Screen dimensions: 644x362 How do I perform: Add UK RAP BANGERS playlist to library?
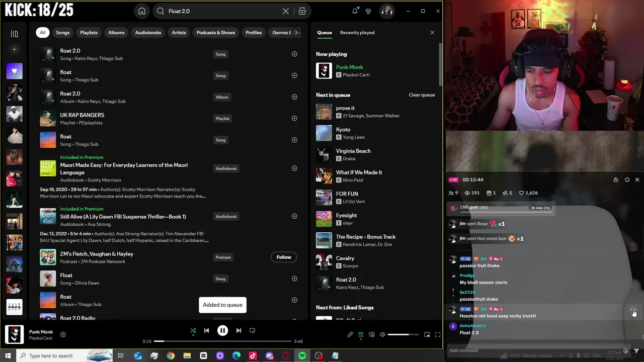[x=294, y=118]
